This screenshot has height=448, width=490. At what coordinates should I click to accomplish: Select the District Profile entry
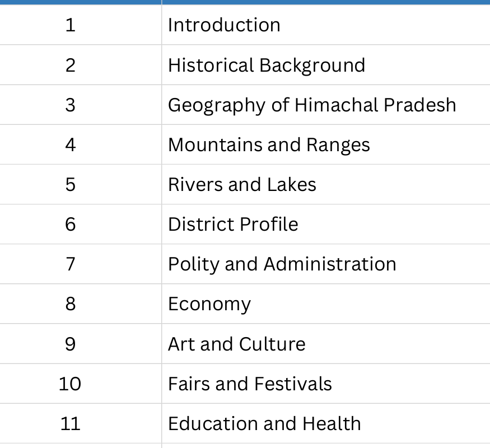click(233, 225)
